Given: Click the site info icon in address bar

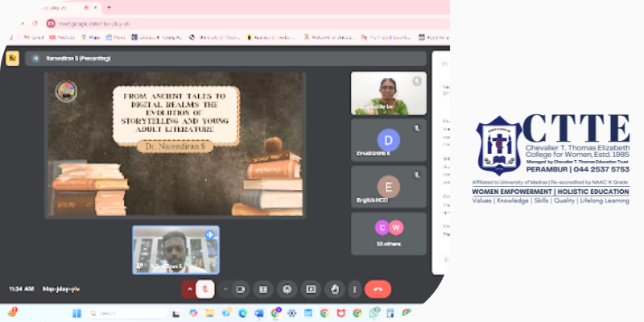Looking at the screenshot, I should (51, 23).
